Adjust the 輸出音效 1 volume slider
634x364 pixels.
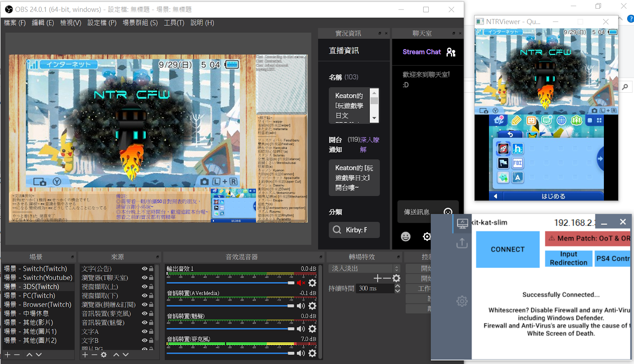(x=230, y=283)
